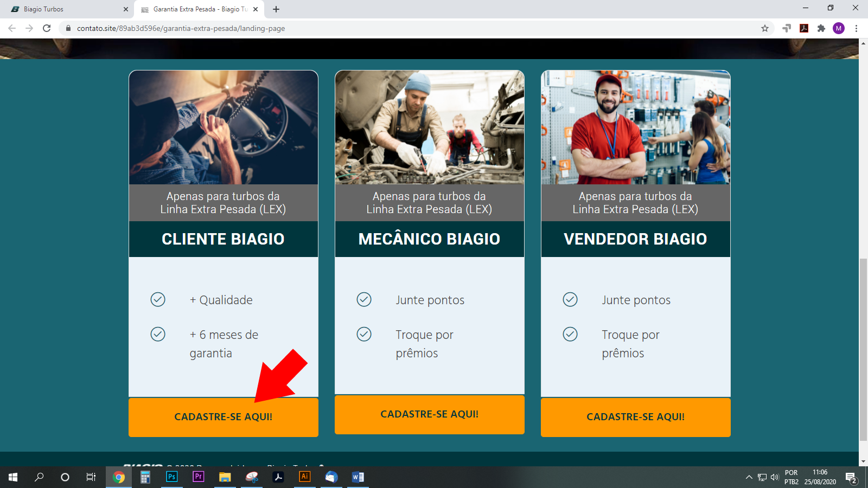The width and height of the screenshot is (868, 488).
Task: Click 'Junte pontos' in Mecânico card
Action: [x=430, y=300]
